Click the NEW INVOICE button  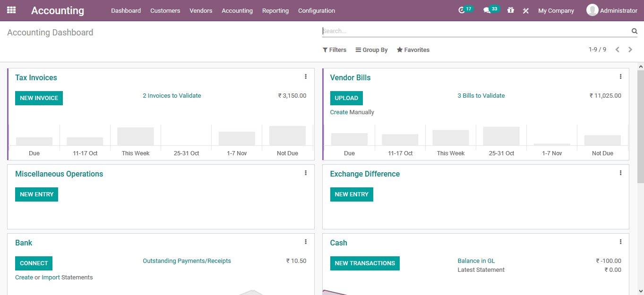pyautogui.click(x=39, y=98)
